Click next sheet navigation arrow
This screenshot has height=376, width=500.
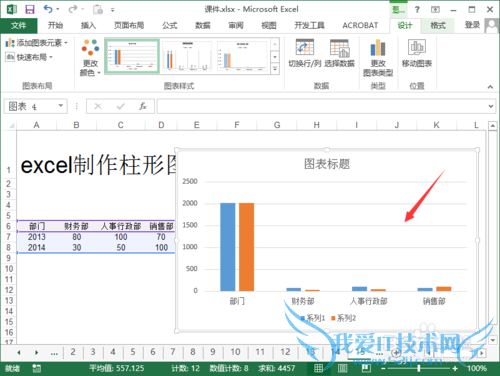click(36, 352)
